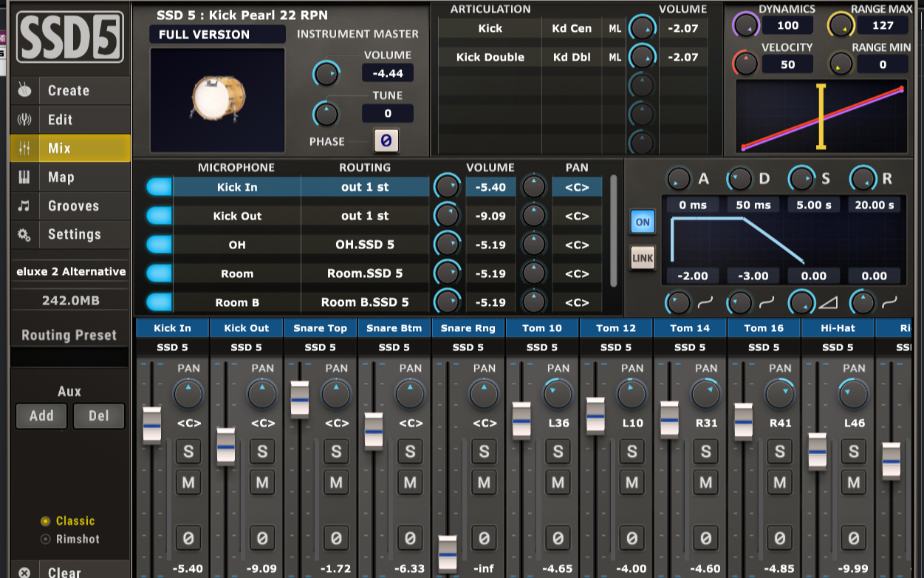Open the Create page
The image size is (924, 578).
(70, 91)
